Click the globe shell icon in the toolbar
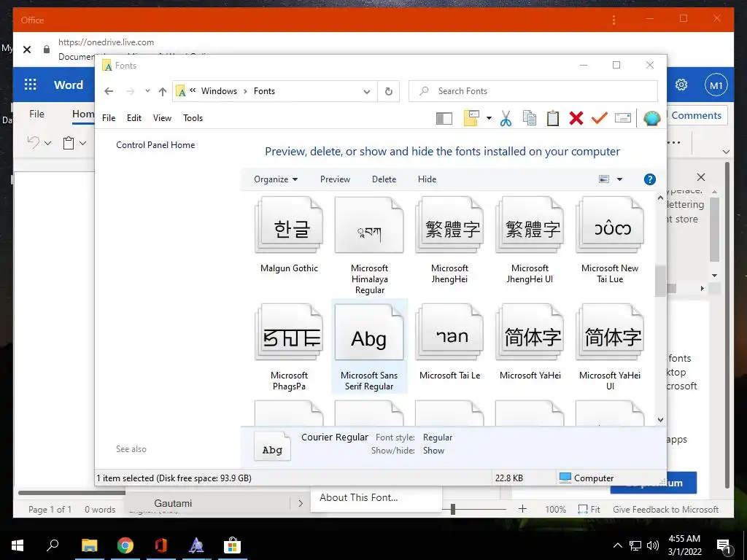 tap(651, 118)
